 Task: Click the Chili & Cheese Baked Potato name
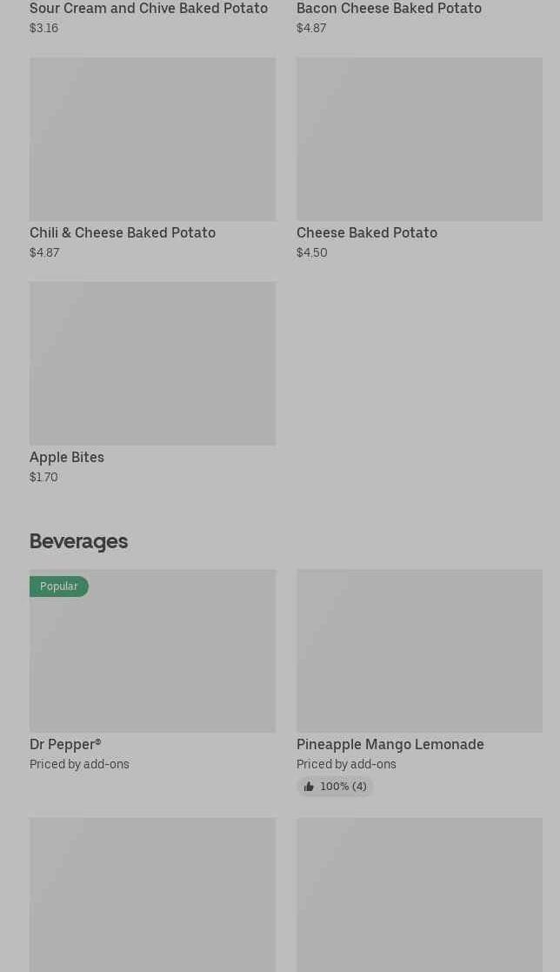click(123, 232)
